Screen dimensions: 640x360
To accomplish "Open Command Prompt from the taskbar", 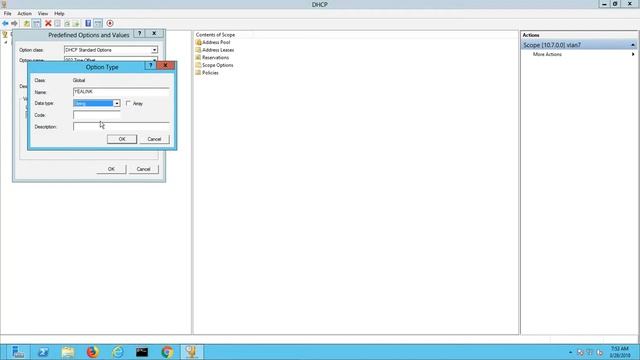I will pos(142,352).
